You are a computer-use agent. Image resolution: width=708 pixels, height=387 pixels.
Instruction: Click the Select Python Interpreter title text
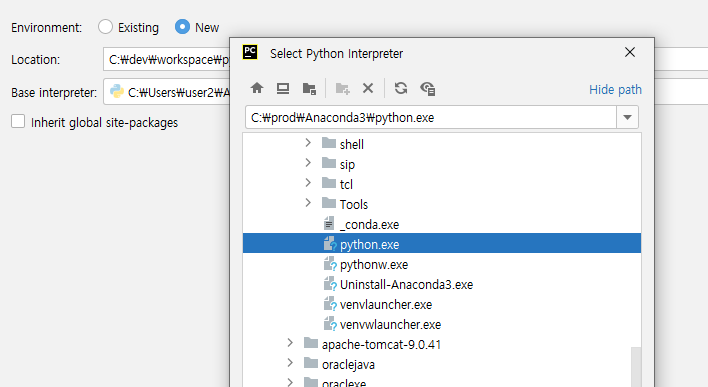click(336, 53)
